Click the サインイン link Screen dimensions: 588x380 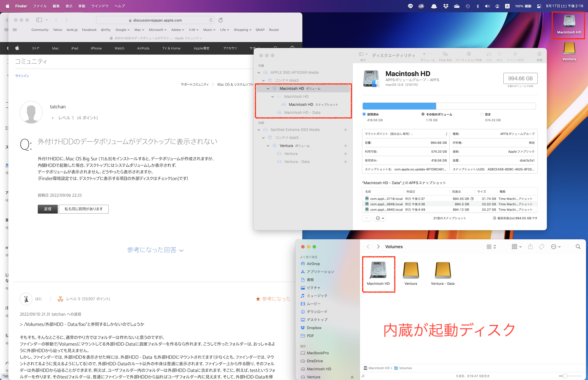point(22,76)
